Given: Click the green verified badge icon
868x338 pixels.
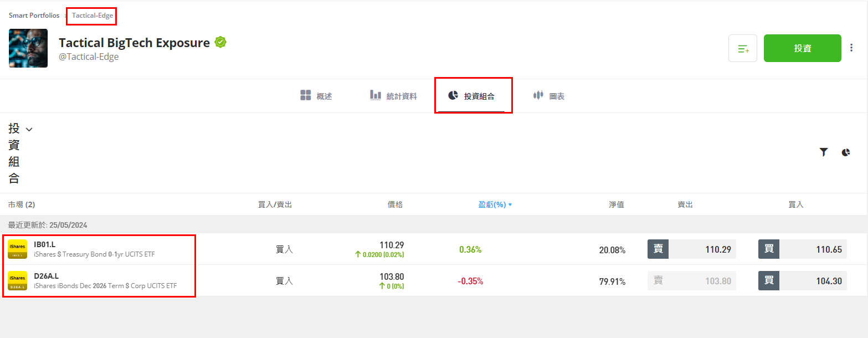Looking at the screenshot, I should 220,42.
